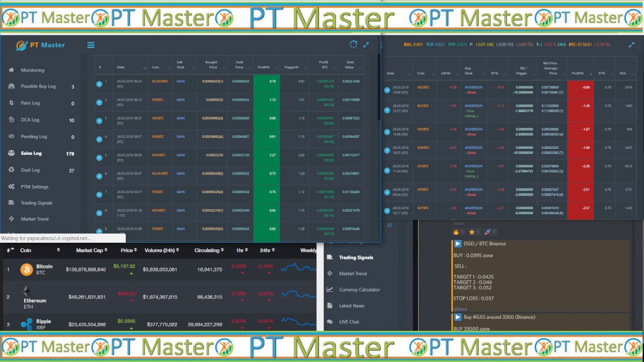Open NEOBTC coin link in DCA table
Screen dimensions: 644x362
(x=423, y=87)
